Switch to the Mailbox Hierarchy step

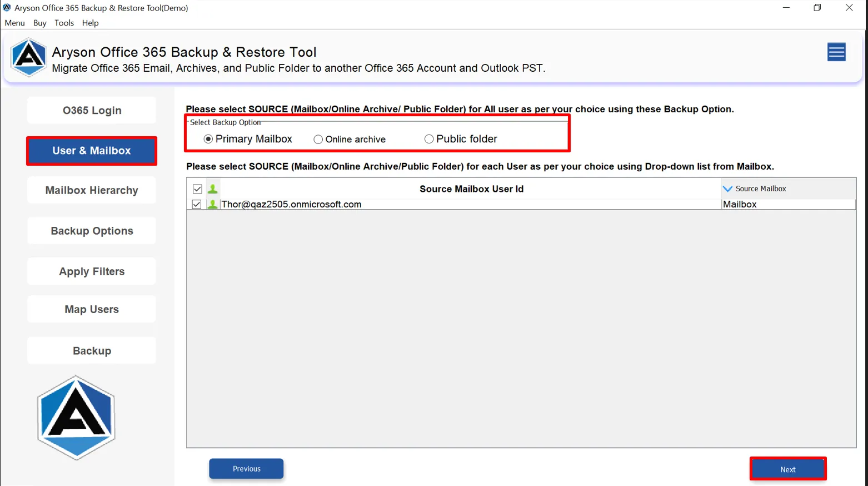click(x=92, y=191)
